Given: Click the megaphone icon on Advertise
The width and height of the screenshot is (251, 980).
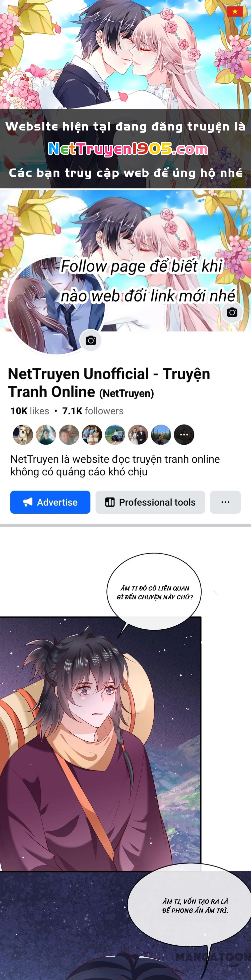Looking at the screenshot, I should [x=28, y=502].
